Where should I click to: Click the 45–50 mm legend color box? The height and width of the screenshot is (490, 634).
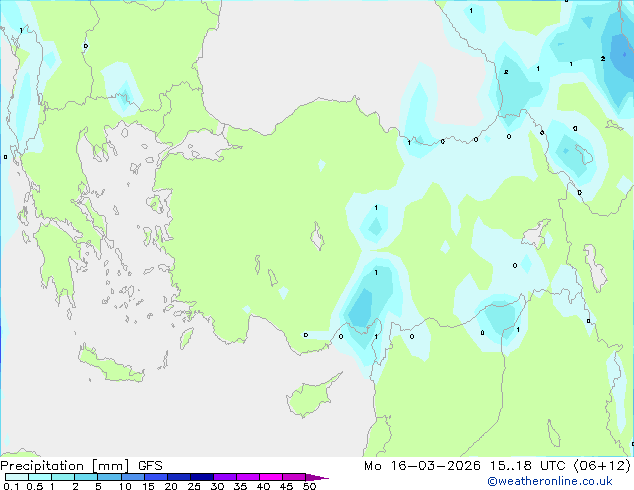pyautogui.click(x=294, y=477)
